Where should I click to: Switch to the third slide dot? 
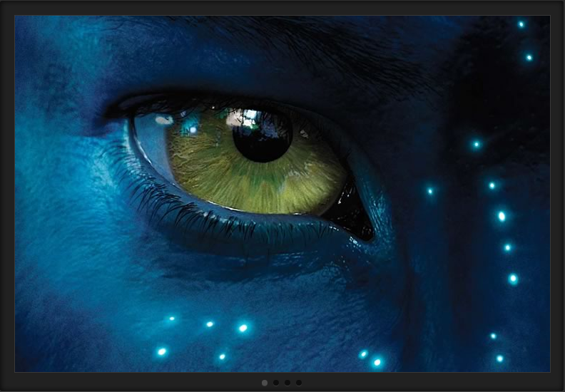click(x=287, y=383)
